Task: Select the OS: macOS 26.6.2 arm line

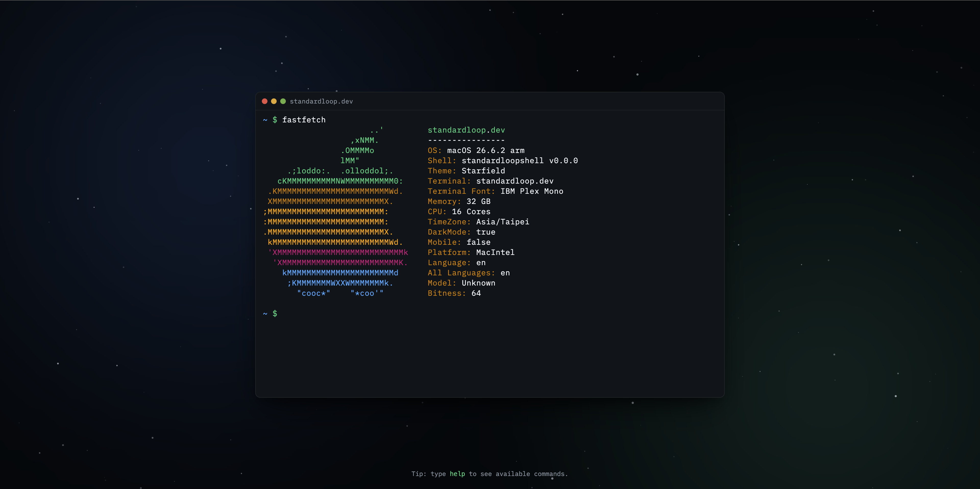Action: (476, 150)
